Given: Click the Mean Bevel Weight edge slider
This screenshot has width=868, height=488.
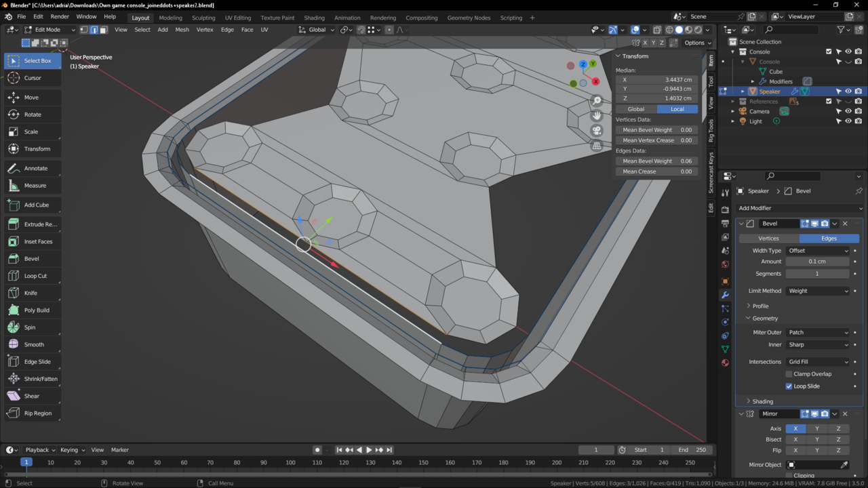Looking at the screenshot, I should click(656, 161).
